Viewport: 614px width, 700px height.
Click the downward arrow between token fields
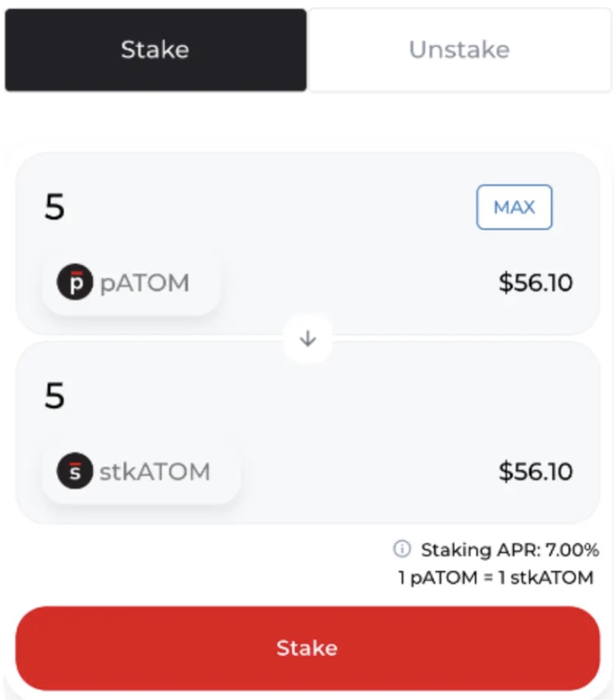(x=308, y=338)
